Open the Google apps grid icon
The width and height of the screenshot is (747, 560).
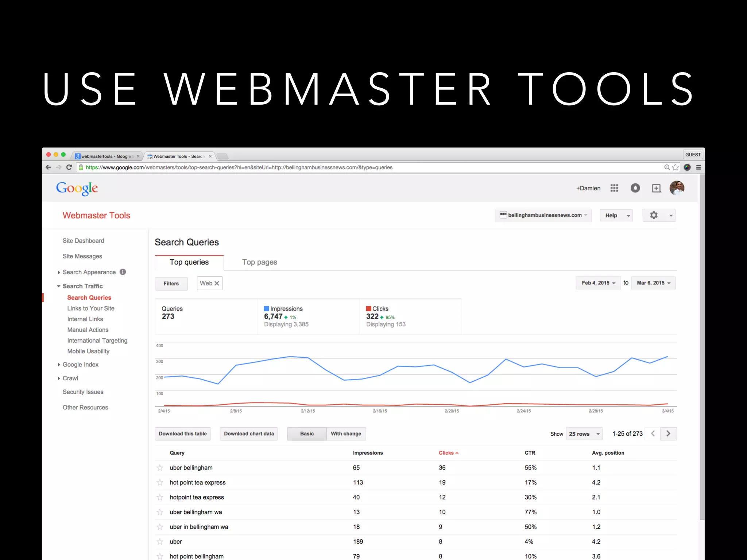[614, 188]
